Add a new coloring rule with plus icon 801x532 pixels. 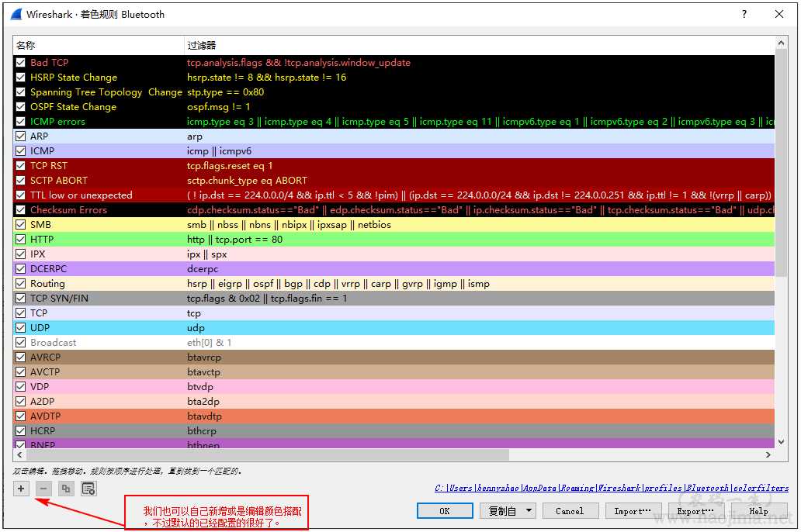pyautogui.click(x=21, y=489)
